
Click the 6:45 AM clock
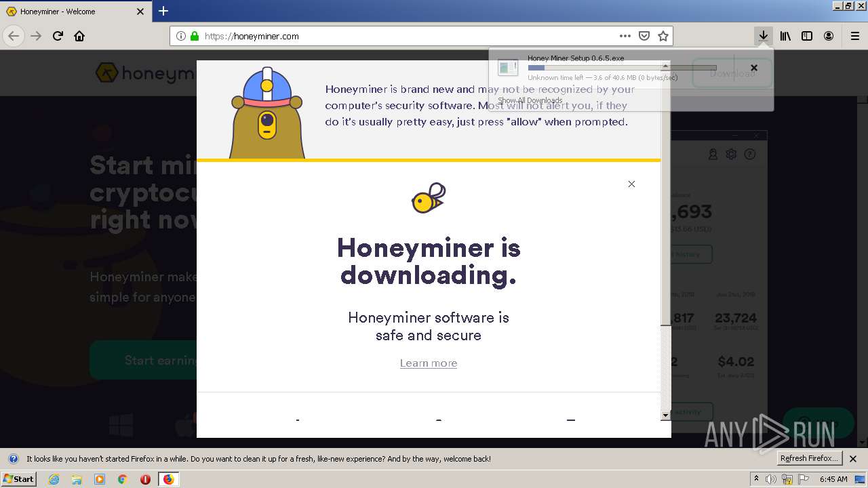pyautogui.click(x=833, y=479)
